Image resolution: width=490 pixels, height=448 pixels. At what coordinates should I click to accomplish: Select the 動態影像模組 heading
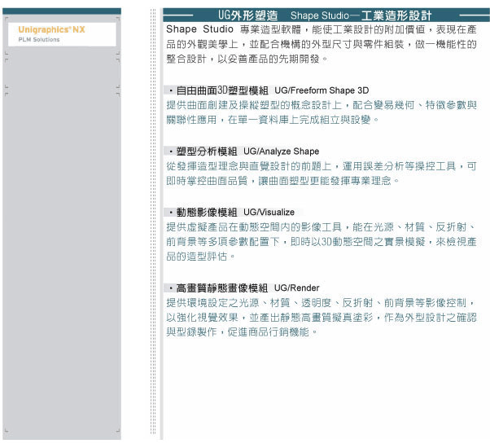(x=207, y=213)
